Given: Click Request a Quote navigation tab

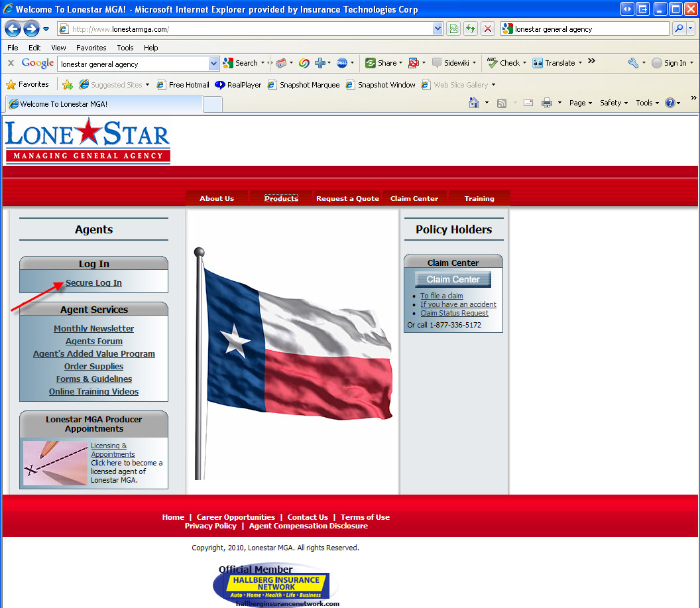Looking at the screenshot, I should (347, 199).
